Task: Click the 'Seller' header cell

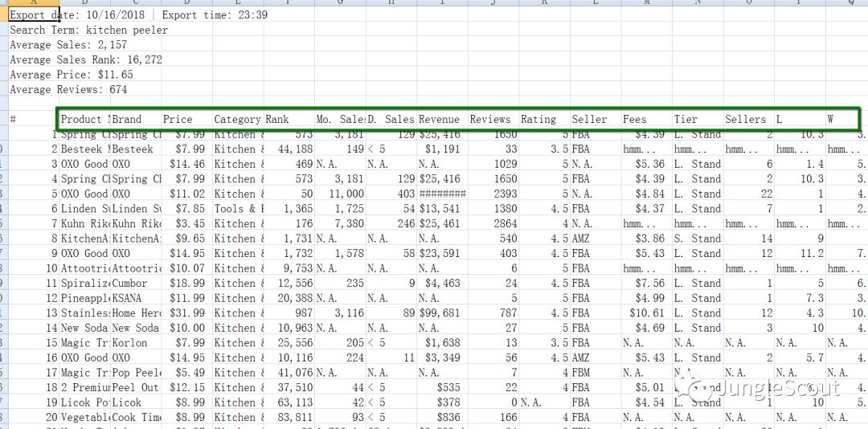Action: coord(596,119)
